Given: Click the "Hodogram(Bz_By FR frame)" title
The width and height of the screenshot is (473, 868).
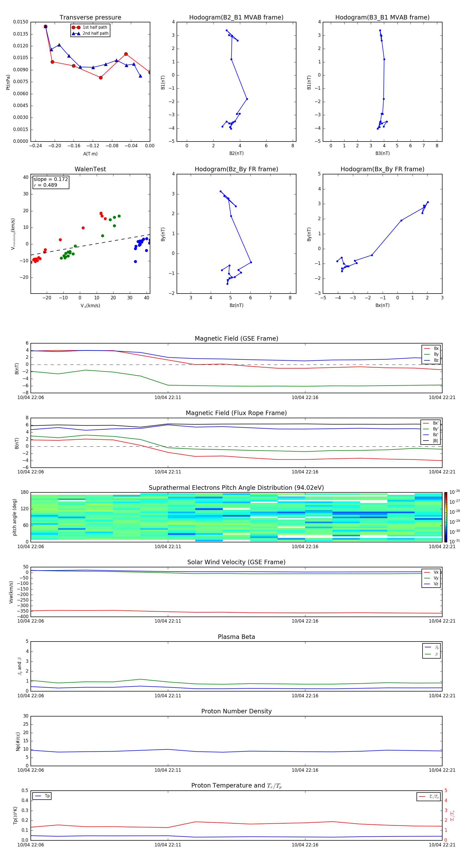Looking at the screenshot, I should tap(236, 169).
